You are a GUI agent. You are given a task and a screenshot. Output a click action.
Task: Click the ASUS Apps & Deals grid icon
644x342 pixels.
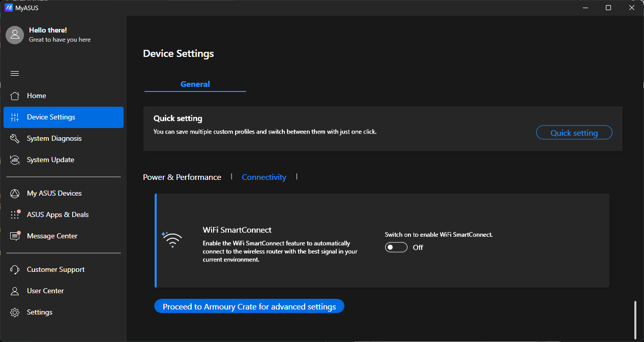click(x=15, y=214)
